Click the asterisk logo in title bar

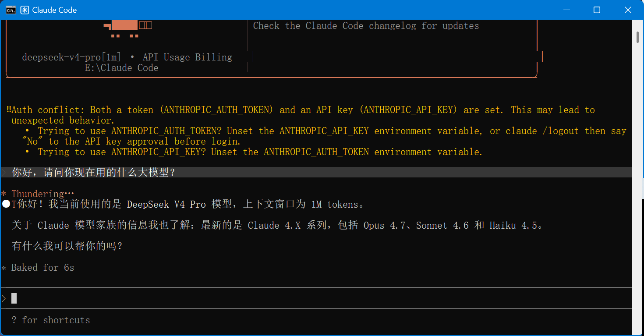(25, 10)
